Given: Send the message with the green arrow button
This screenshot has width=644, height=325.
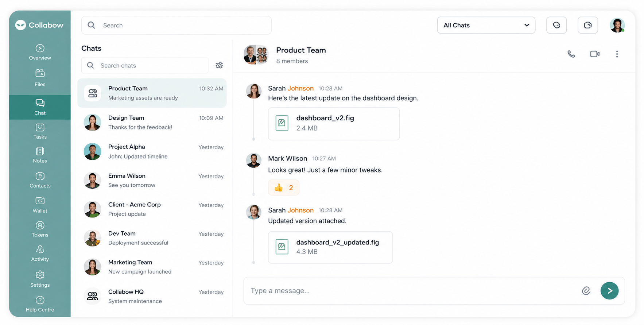Looking at the screenshot, I should coord(609,291).
